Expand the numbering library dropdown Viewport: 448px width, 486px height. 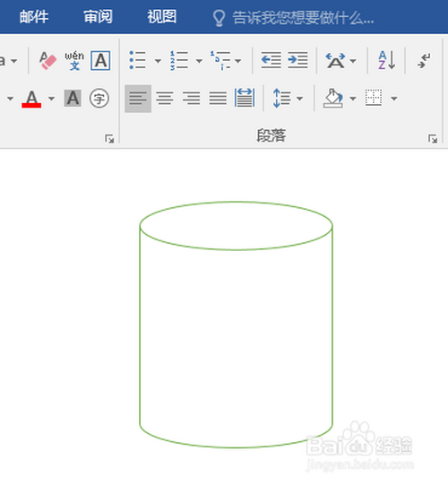[x=199, y=61]
